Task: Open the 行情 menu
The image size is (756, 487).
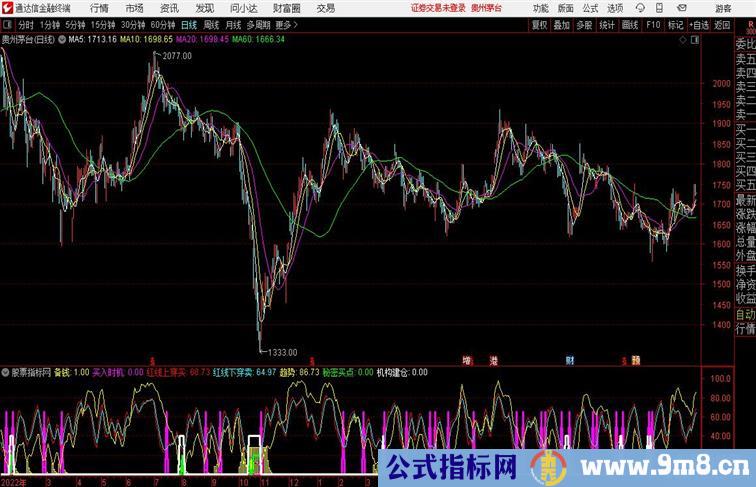Action: (x=100, y=8)
